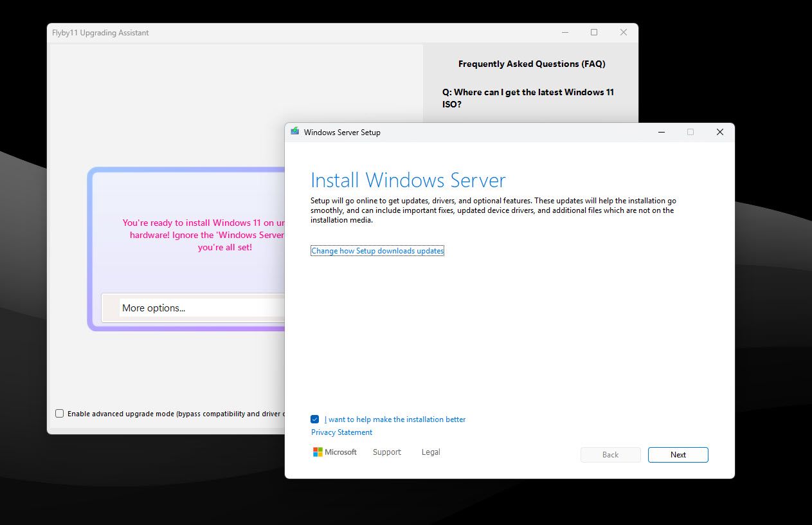Enable advanced upgrade mode checkbox in Flyby11
Image resolution: width=812 pixels, height=525 pixels.
[60, 414]
